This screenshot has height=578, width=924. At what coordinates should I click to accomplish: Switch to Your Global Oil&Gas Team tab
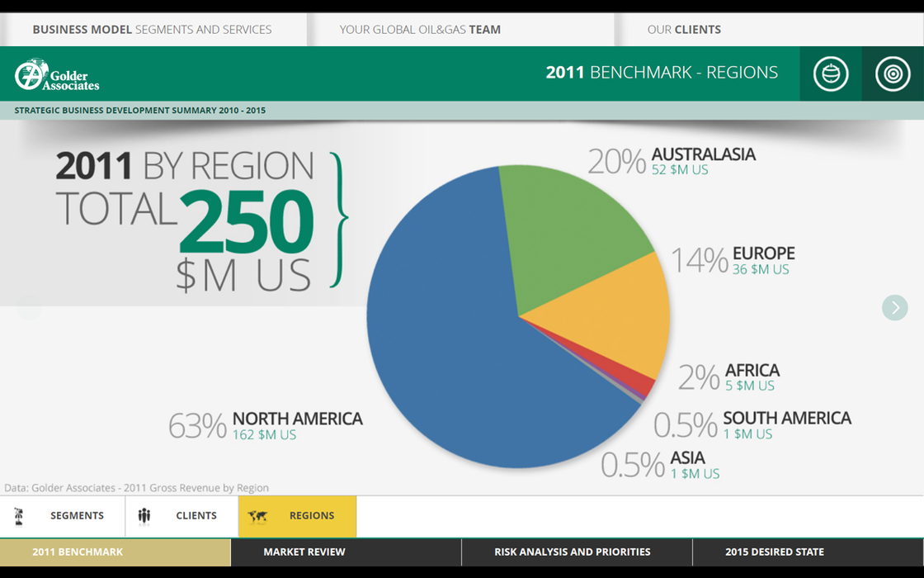[420, 30]
